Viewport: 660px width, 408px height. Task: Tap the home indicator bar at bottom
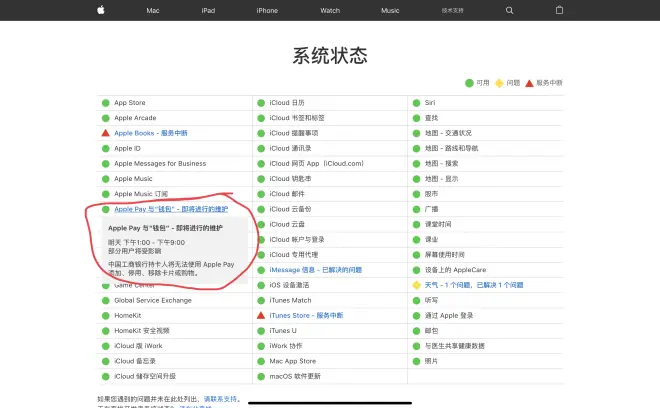[x=329, y=403]
